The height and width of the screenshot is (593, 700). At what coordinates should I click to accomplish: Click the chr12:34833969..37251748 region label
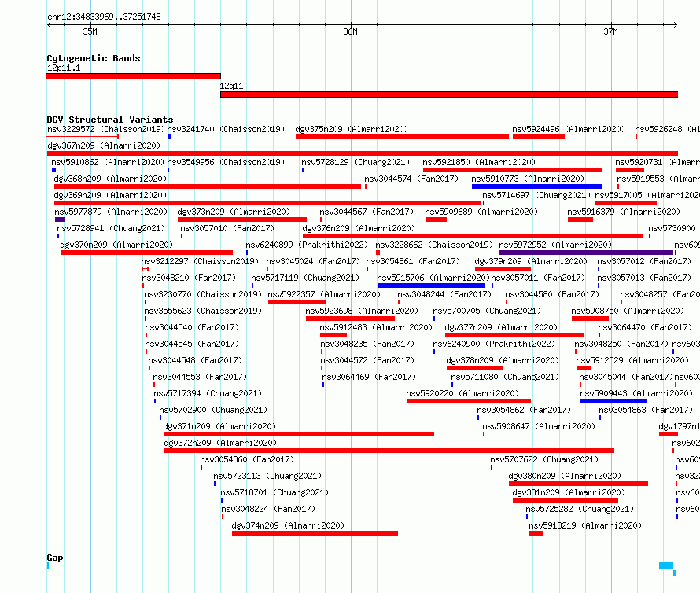tap(104, 17)
